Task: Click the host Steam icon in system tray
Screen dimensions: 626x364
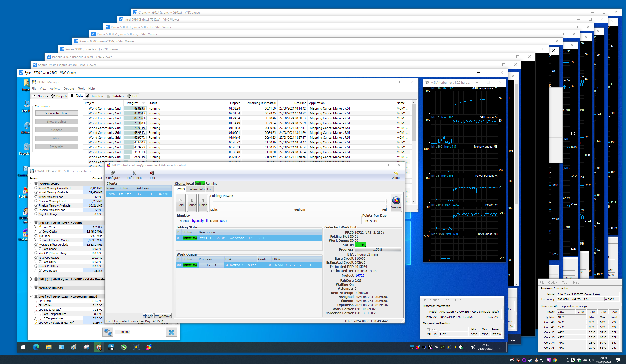Action: [x=530, y=360]
